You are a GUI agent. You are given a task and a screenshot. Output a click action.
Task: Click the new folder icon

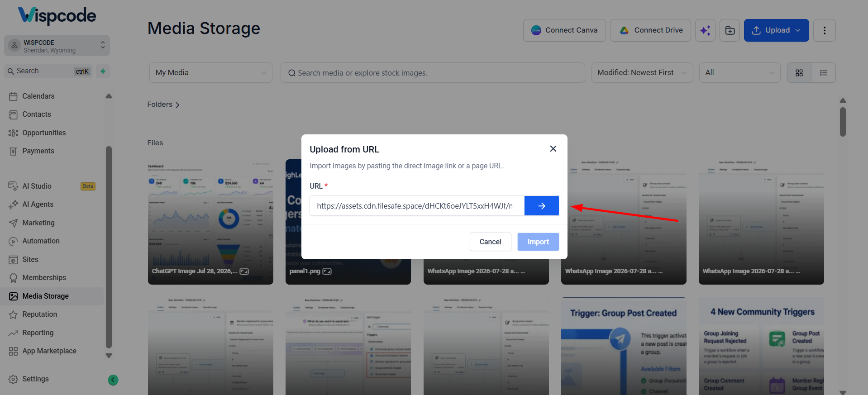(x=730, y=30)
